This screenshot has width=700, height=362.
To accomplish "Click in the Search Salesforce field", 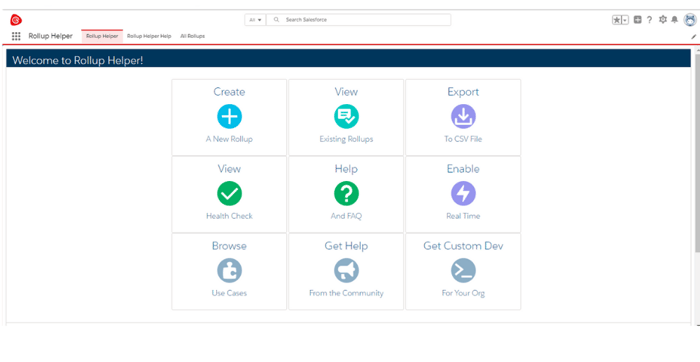I will pyautogui.click(x=358, y=20).
